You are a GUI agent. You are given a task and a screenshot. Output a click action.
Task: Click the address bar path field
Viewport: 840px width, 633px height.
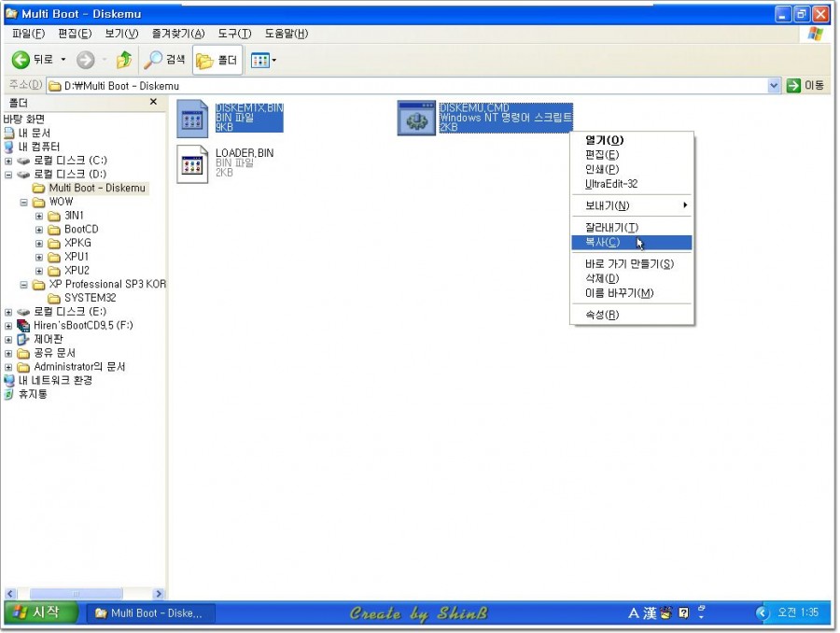click(407, 86)
